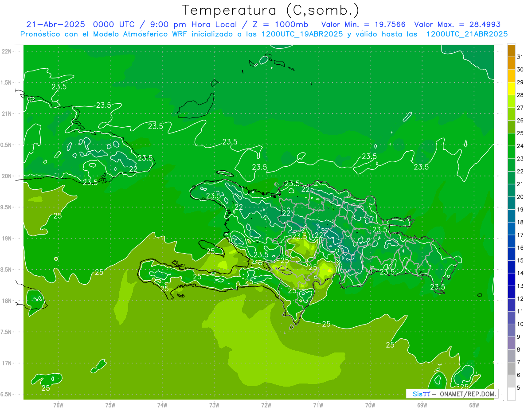
Task: Click the "76W" longitude axis label
Action: click(58, 405)
